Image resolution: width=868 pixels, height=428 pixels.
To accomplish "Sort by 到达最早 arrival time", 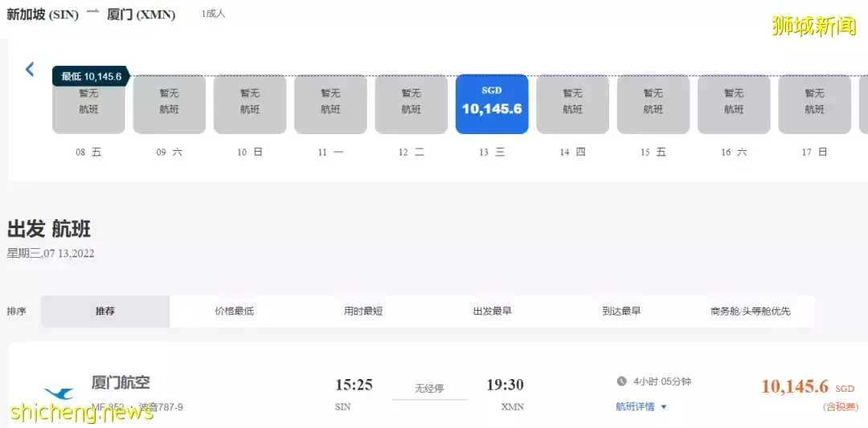I will coord(621,312).
